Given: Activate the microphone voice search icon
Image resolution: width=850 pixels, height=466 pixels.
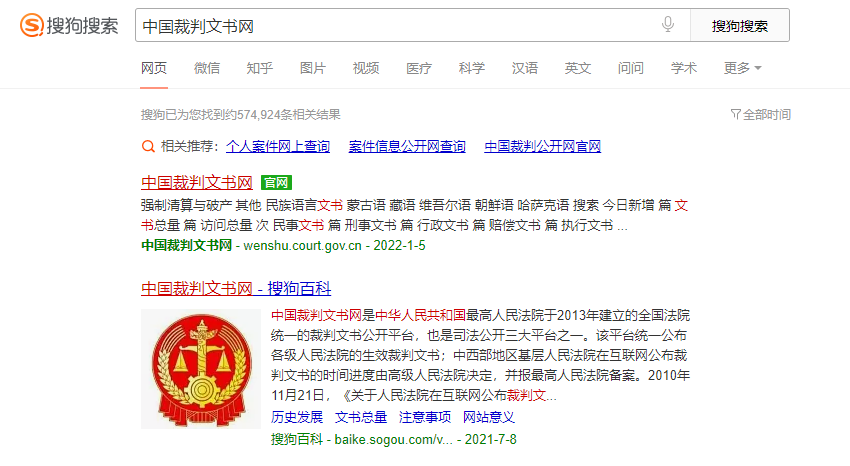Looking at the screenshot, I should 668,24.
